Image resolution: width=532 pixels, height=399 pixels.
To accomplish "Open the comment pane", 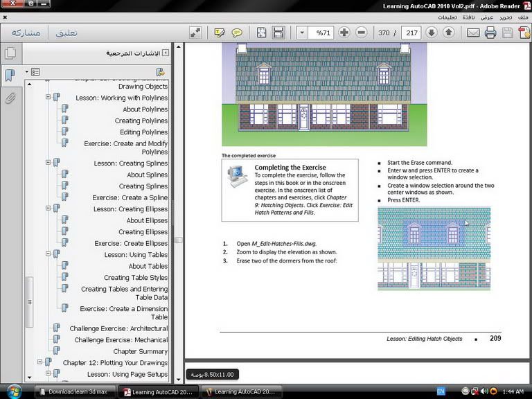I will (x=66, y=33).
